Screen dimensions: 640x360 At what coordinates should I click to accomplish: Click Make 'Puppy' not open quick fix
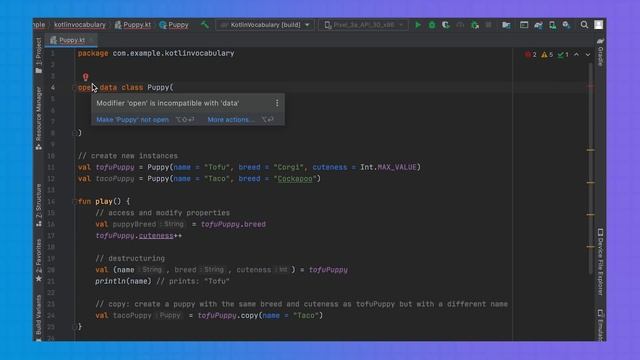pyautogui.click(x=132, y=120)
